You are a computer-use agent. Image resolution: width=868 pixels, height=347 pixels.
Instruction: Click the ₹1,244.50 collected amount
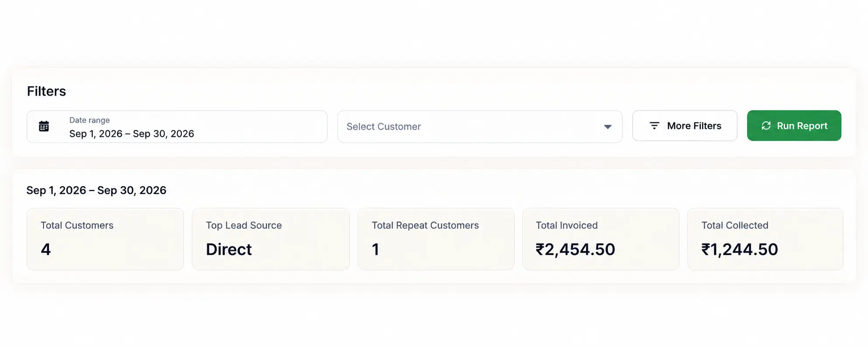[739, 249]
